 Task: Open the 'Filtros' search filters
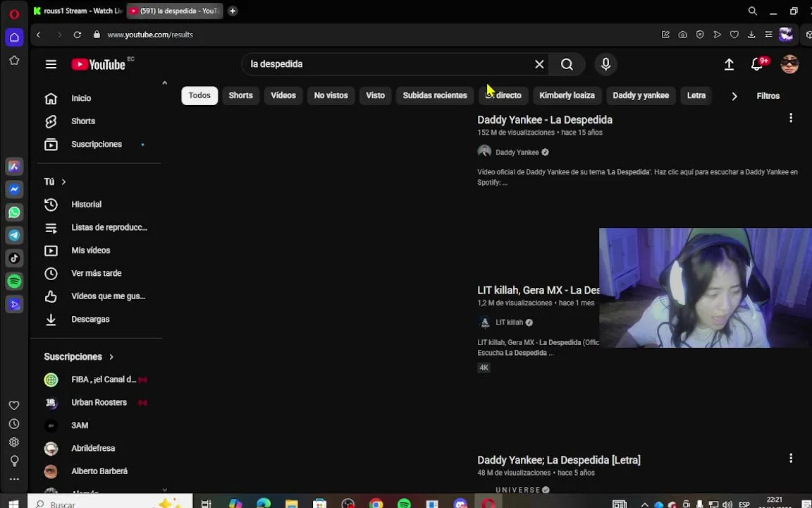[768, 96]
